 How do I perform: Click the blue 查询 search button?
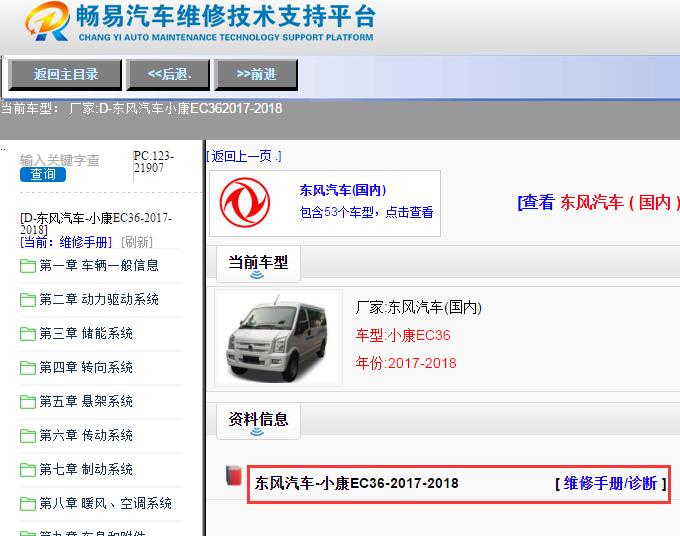43,174
